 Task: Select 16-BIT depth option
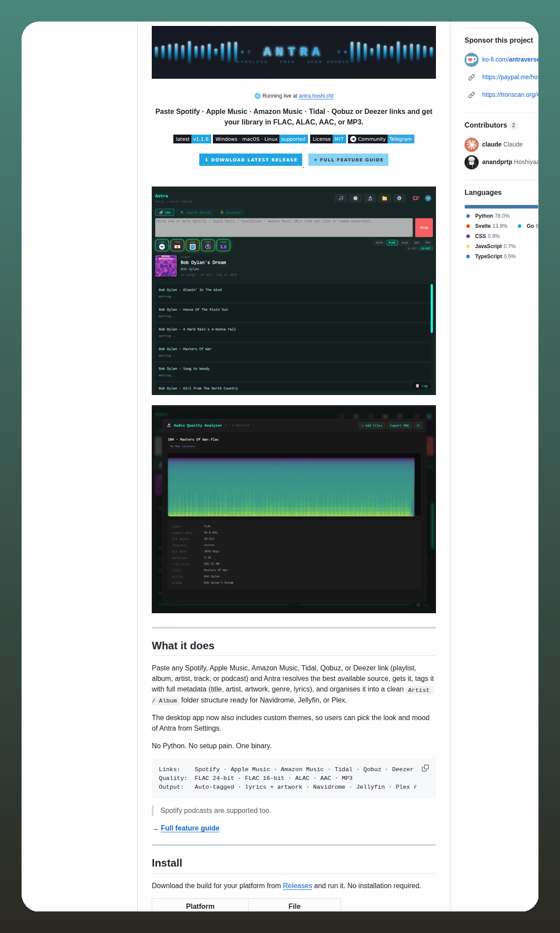412,249
